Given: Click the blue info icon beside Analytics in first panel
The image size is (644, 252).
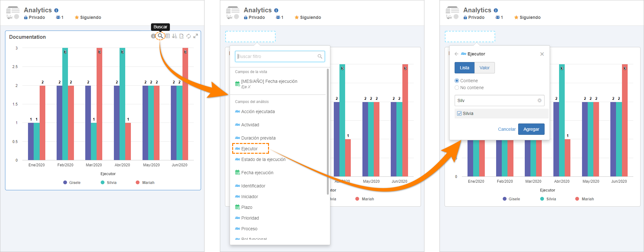Looking at the screenshot, I should point(56,10).
